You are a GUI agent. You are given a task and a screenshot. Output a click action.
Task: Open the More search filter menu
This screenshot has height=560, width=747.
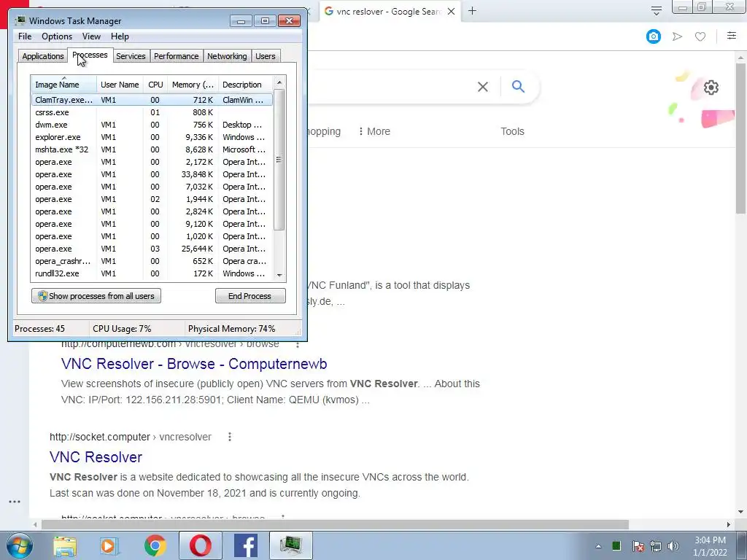point(374,131)
